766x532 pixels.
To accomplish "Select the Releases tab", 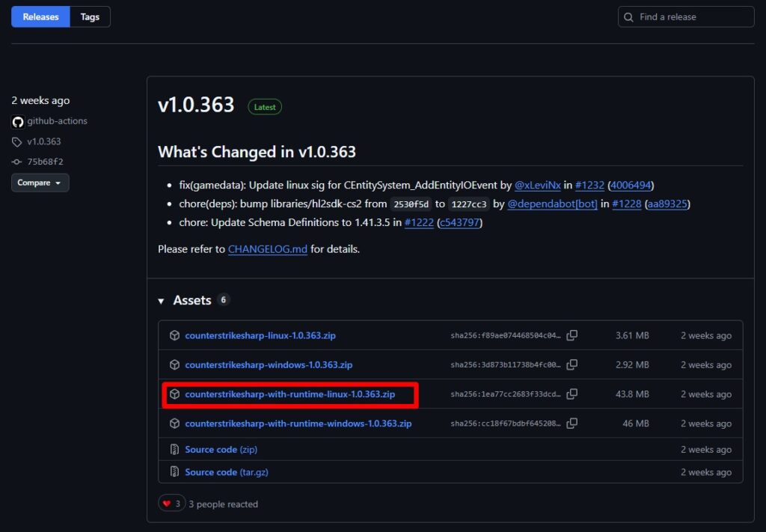I will [40, 16].
